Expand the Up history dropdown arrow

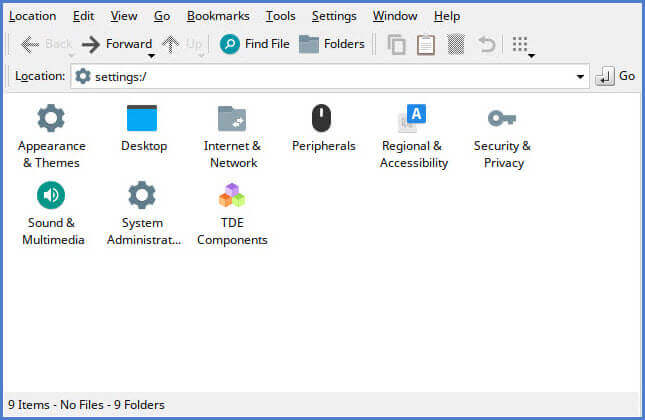tap(201, 56)
